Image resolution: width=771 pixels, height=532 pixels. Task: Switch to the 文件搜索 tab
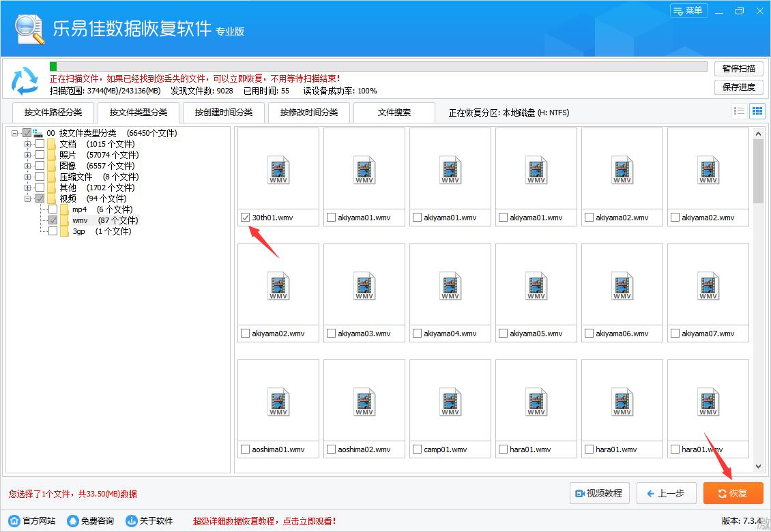pyautogui.click(x=394, y=113)
